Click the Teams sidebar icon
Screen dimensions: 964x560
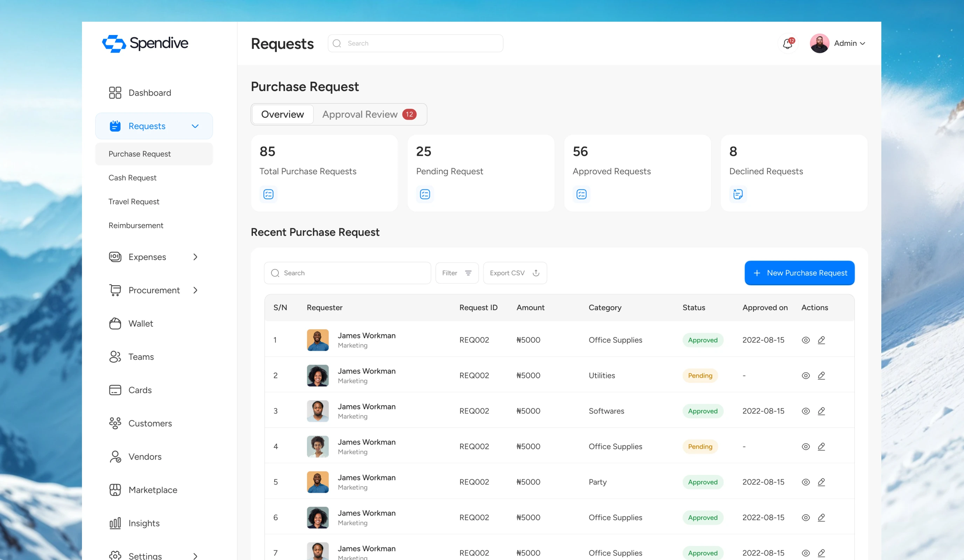[x=115, y=357]
